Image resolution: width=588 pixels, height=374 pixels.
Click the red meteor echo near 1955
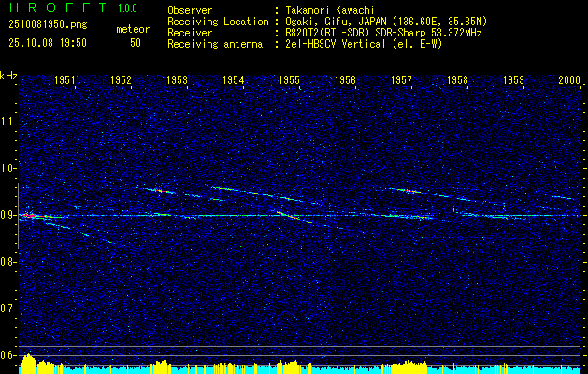point(290,216)
